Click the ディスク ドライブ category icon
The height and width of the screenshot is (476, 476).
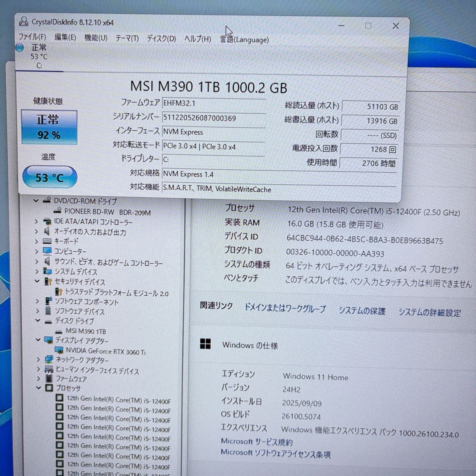(48, 321)
